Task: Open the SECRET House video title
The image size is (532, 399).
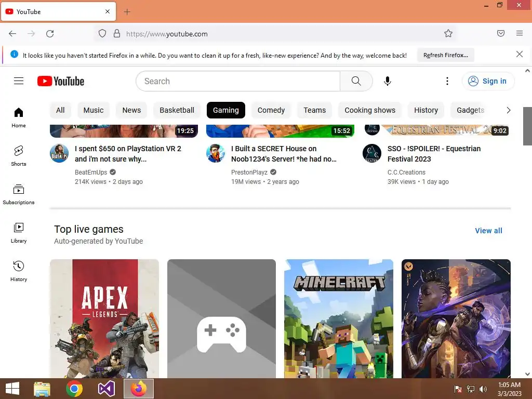Action: 284,154
